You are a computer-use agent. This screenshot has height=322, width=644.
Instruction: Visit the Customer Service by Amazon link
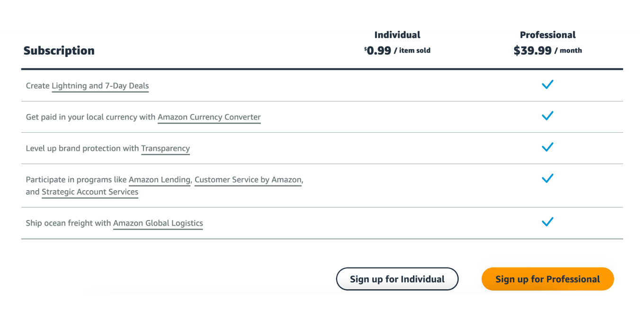click(248, 180)
